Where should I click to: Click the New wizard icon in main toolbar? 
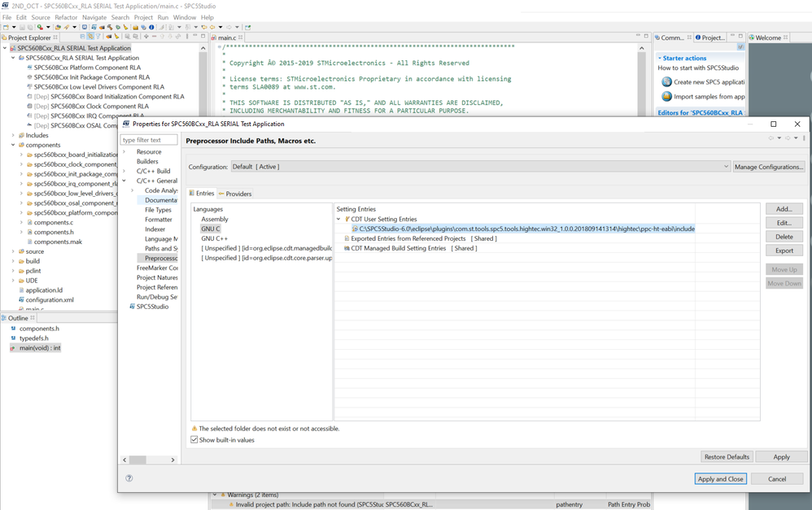click(x=7, y=27)
